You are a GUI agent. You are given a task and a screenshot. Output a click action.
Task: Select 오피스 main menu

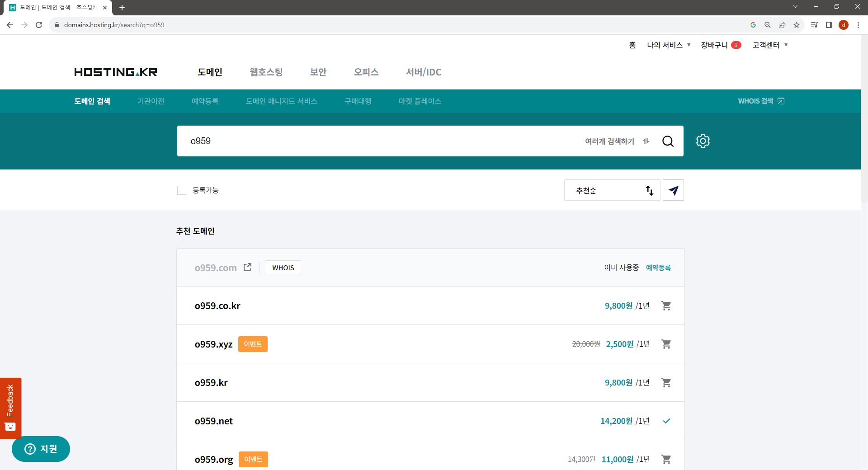coord(366,72)
